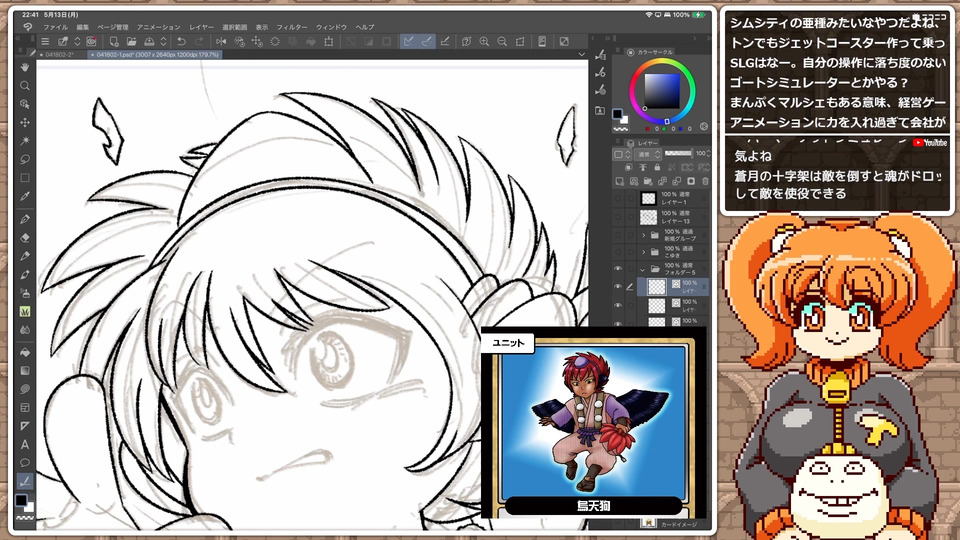
Task: Click the レイヤー 13 layer thumbnail
Action: click(648, 217)
